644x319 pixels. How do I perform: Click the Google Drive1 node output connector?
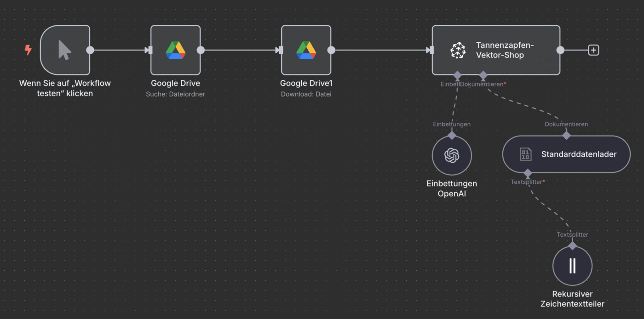pos(331,50)
